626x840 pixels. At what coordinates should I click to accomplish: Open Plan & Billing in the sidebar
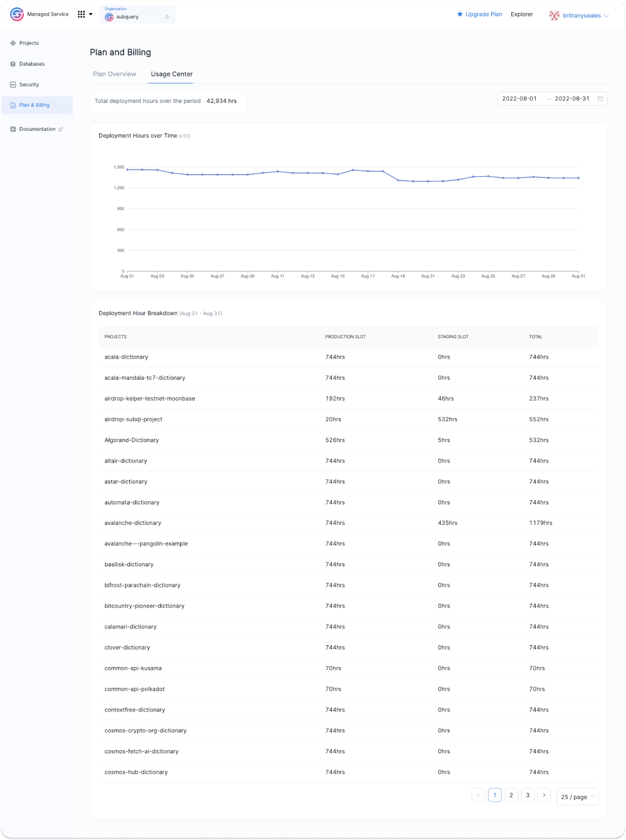pyautogui.click(x=37, y=105)
